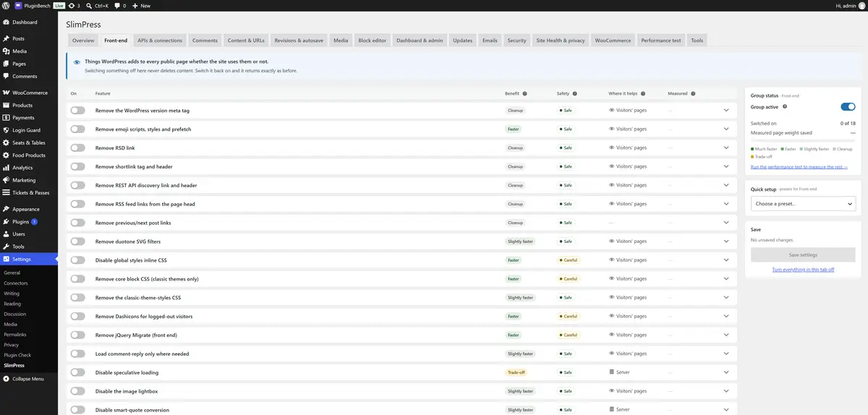Click the Group active help icon
Image resolution: width=868 pixels, height=415 pixels.
[785, 106]
